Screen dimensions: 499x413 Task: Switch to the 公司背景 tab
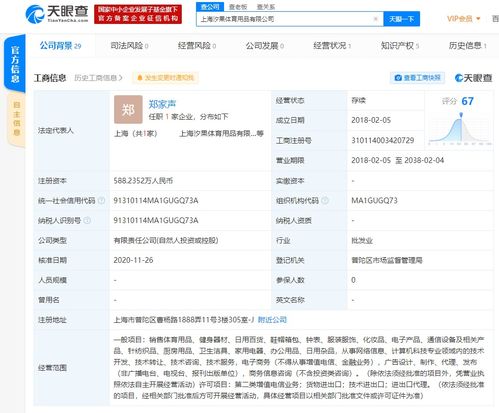coord(60,46)
